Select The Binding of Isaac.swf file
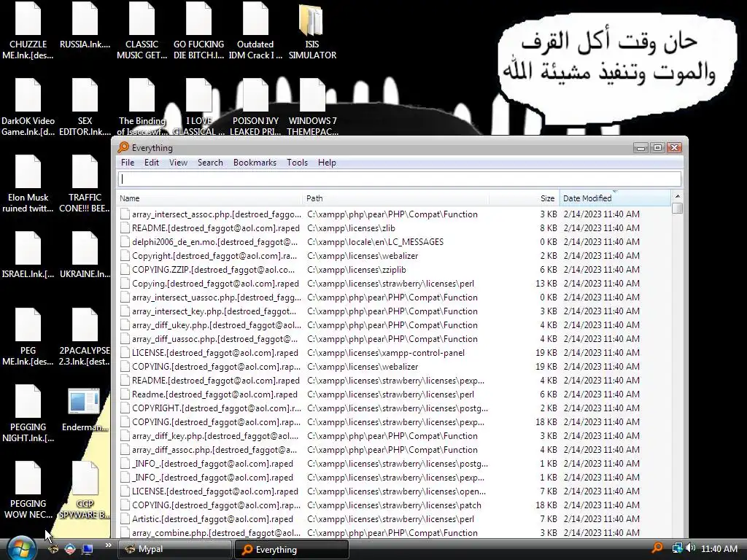Image resolution: width=747 pixels, height=560 pixels. coord(142,108)
